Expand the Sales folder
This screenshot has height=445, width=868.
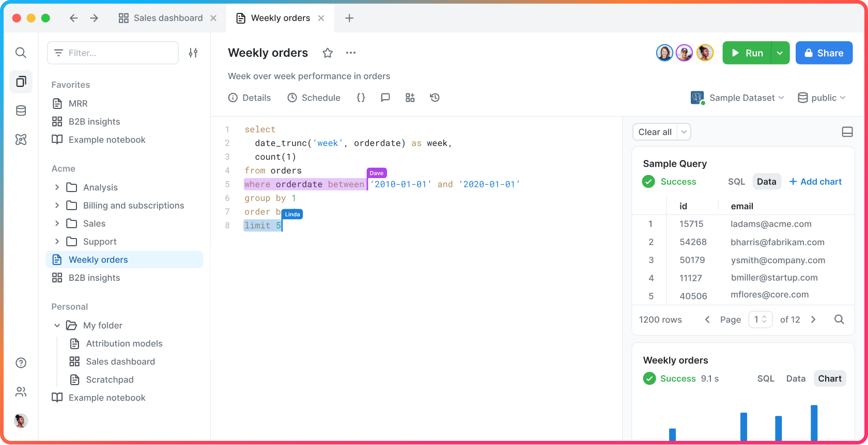tap(57, 224)
